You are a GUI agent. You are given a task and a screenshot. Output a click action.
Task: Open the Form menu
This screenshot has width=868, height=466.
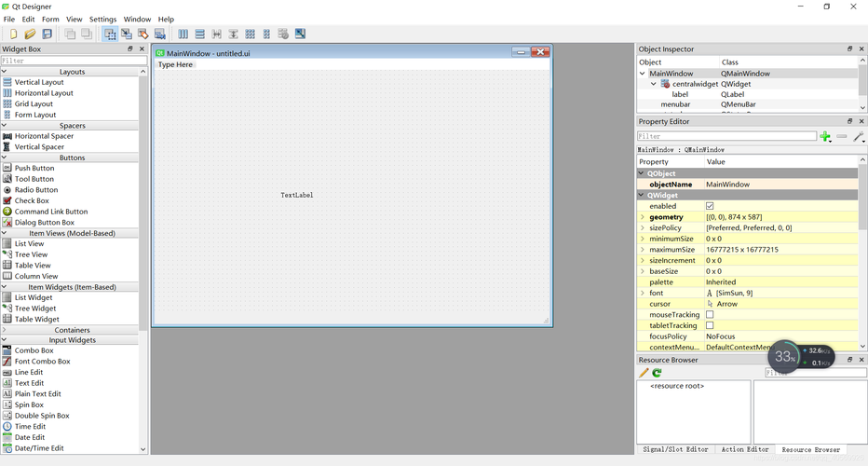(50, 19)
